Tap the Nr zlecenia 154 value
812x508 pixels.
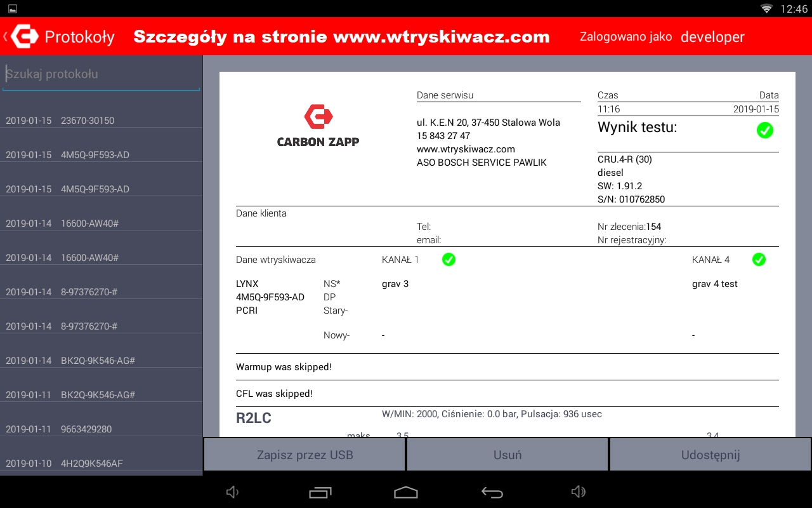[x=653, y=227]
